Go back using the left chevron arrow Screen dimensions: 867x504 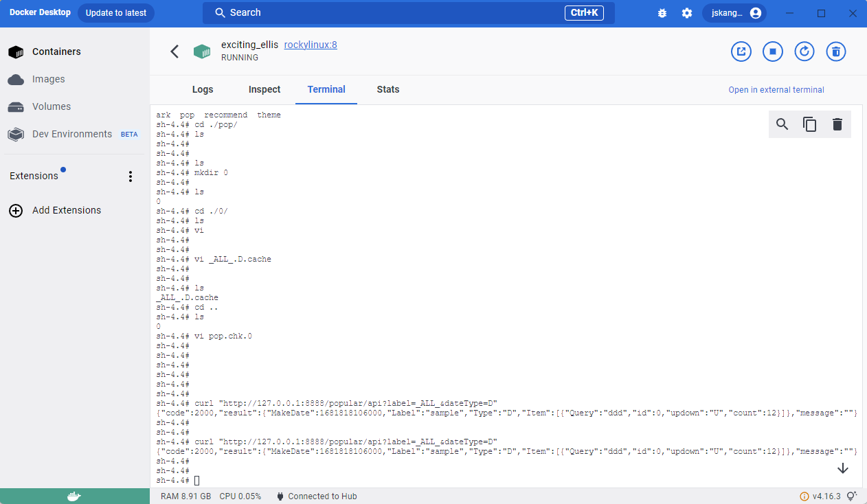(174, 51)
